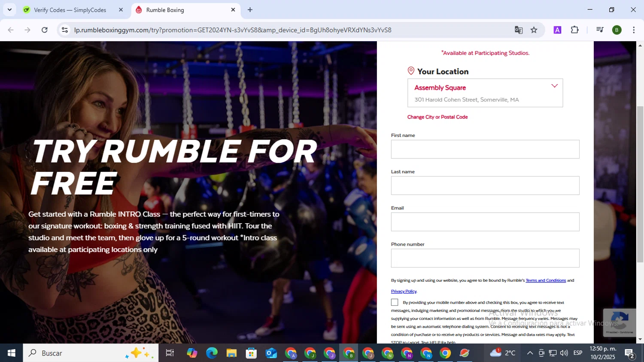The width and height of the screenshot is (644, 362).
Task: Open Outlook from taskbar
Action: click(271, 353)
